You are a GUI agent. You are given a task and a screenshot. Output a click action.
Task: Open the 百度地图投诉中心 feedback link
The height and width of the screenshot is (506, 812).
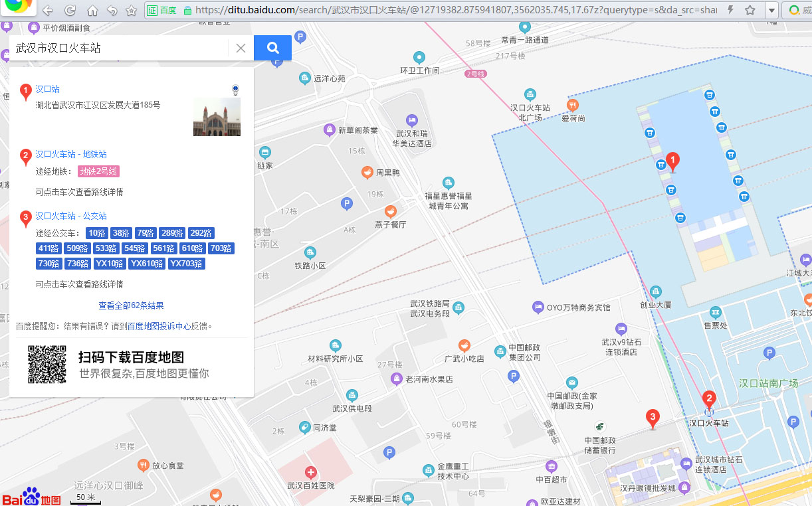tap(159, 326)
